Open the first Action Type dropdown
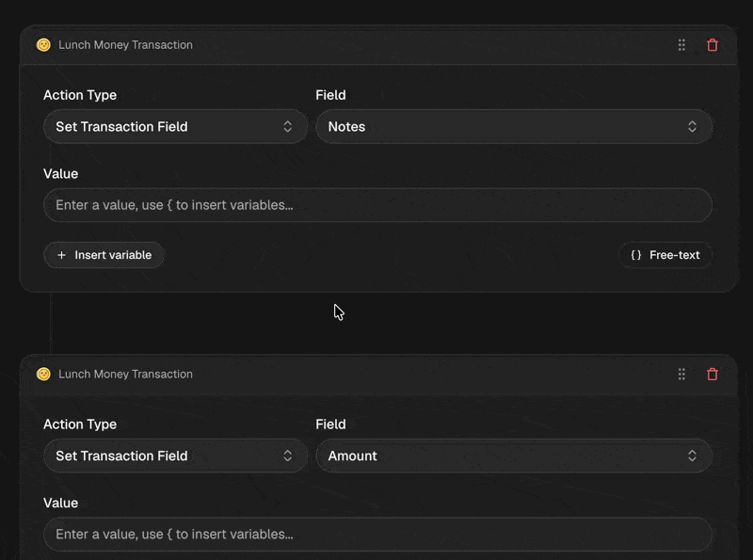 pos(175,127)
